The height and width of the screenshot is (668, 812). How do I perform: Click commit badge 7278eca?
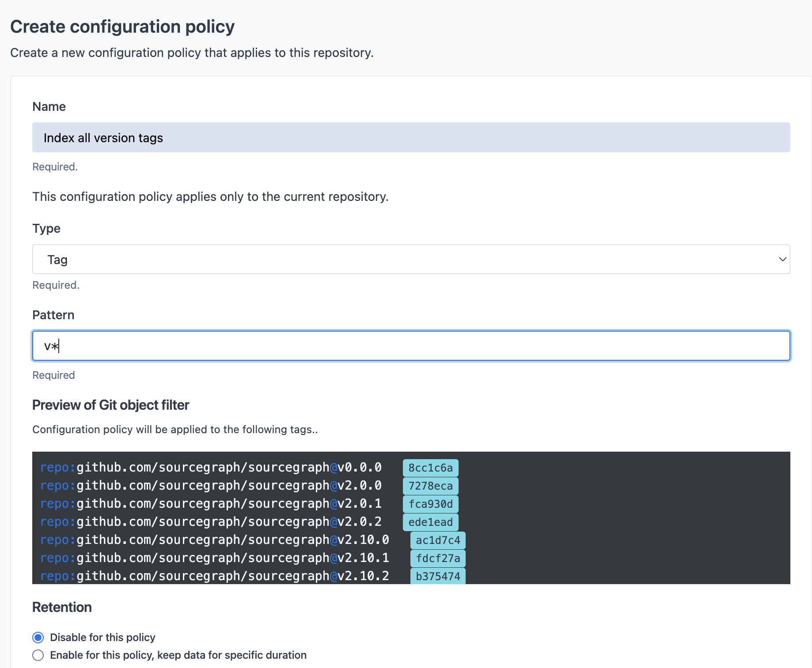click(x=431, y=486)
